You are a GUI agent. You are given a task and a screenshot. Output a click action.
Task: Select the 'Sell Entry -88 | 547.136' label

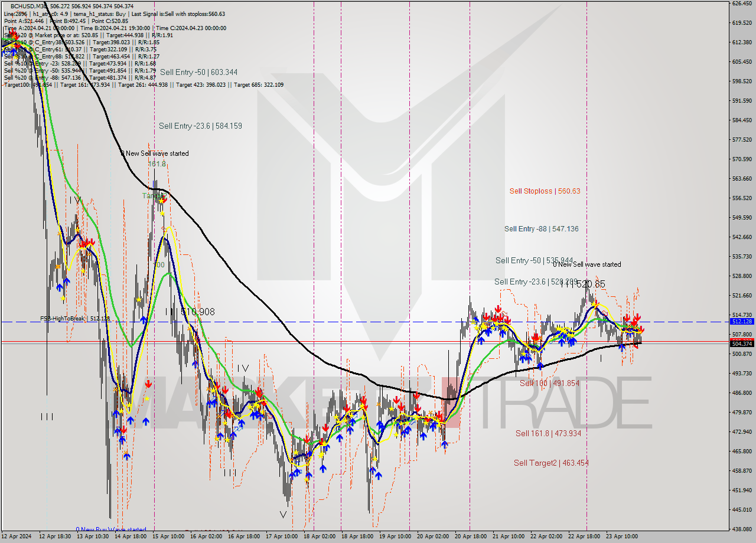coord(542,228)
